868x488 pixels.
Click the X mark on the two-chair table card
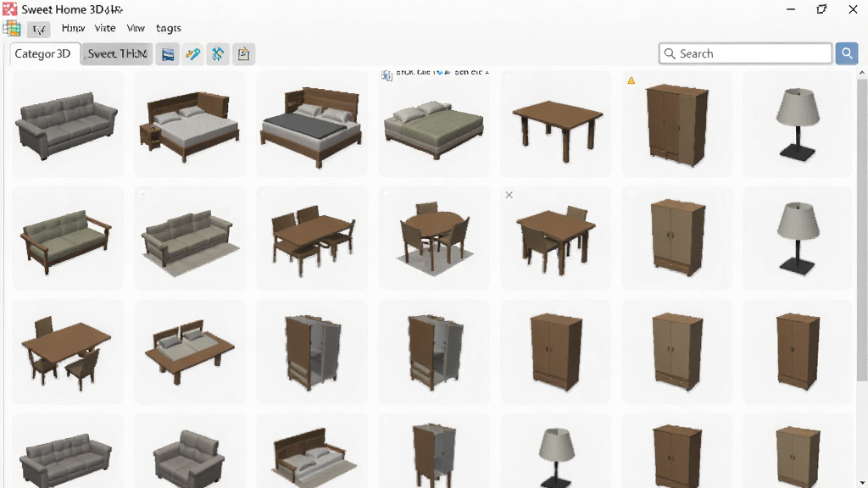coord(509,195)
